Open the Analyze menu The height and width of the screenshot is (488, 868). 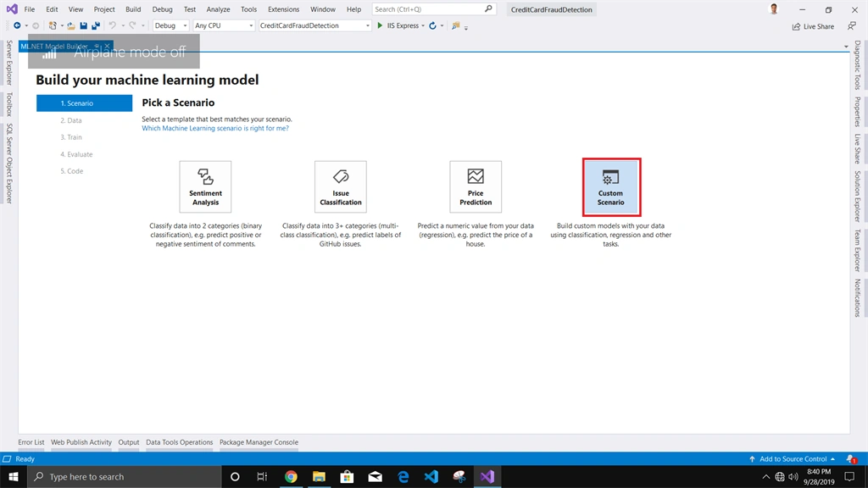(x=218, y=9)
